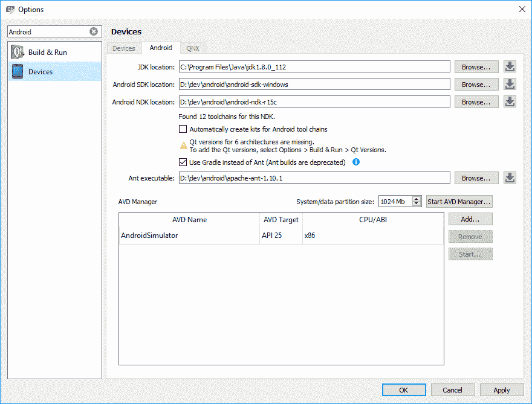Uncheck Use Gradle instead of Ant
532x404 pixels.
[183, 162]
